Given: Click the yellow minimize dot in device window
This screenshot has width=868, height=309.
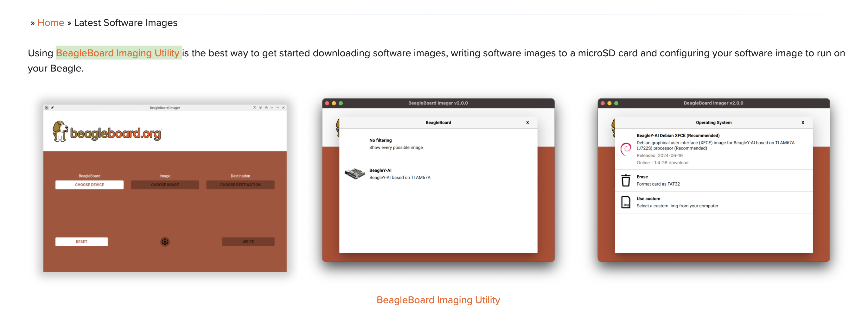Looking at the screenshot, I should pos(334,103).
